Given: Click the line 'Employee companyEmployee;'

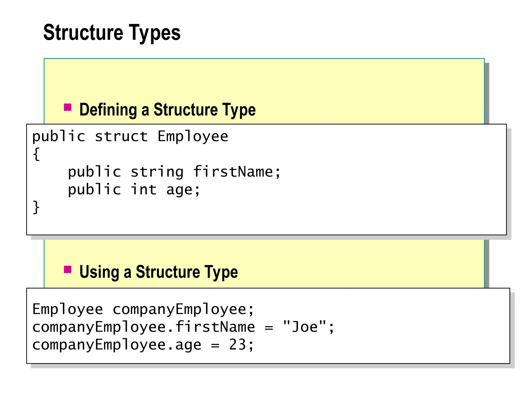Looking at the screenshot, I should pyautogui.click(x=143, y=309).
